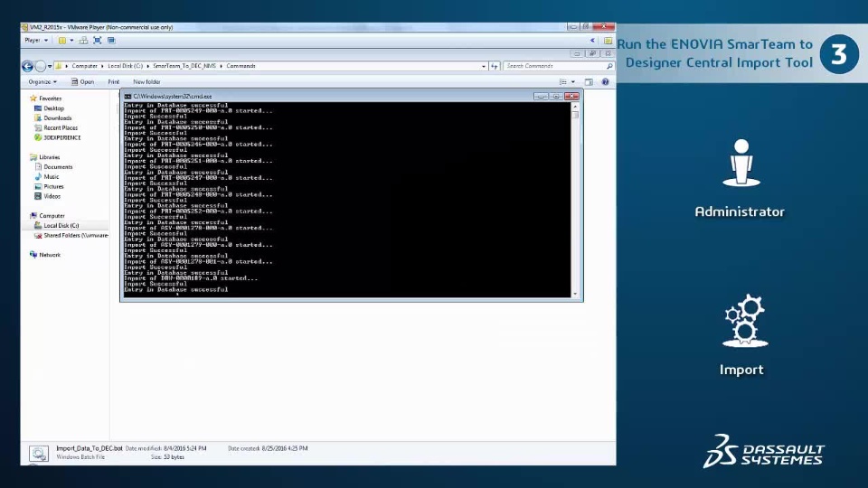Select Recent Places in Favorites

pos(61,127)
